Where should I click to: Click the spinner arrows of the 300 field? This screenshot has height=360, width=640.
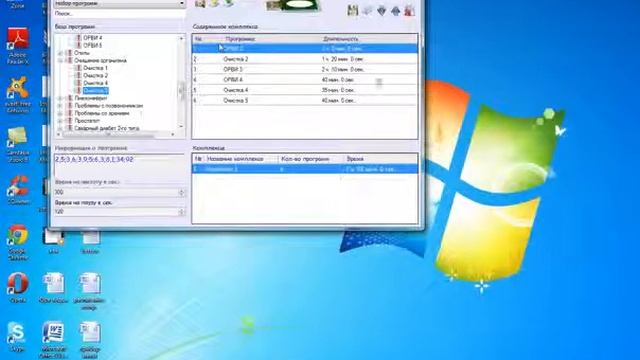pos(182,192)
